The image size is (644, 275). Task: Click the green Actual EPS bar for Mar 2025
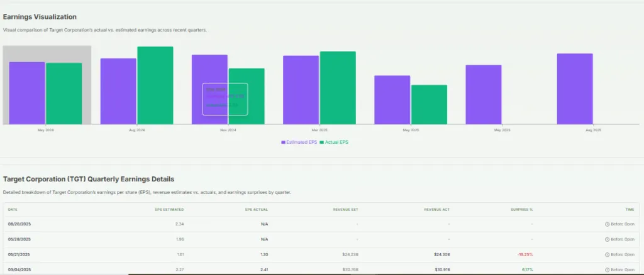click(338, 88)
